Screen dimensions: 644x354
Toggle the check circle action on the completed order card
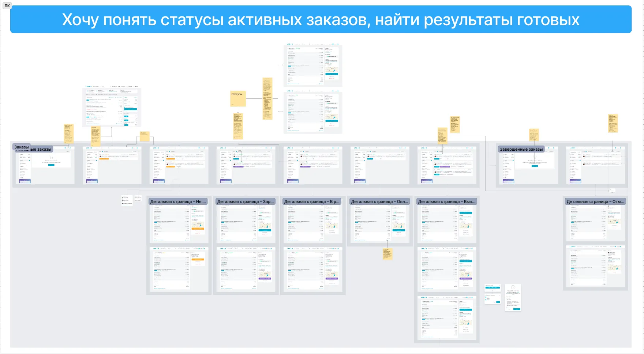(x=592, y=156)
